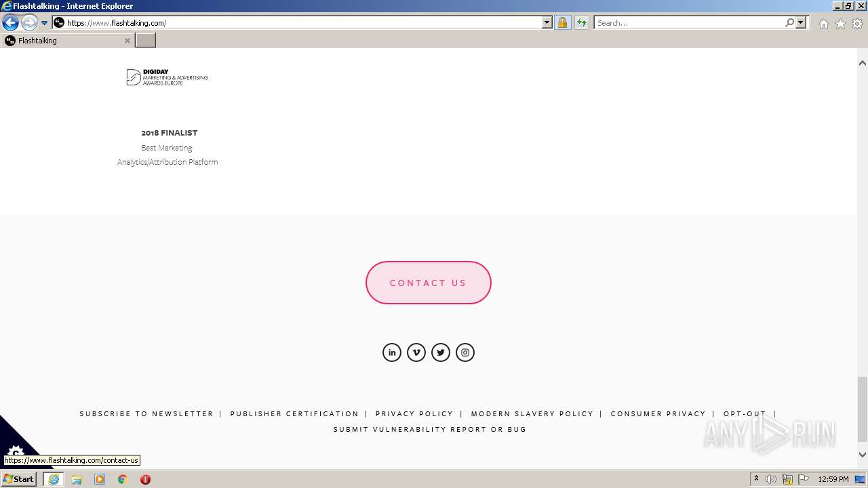
Task: Click the browser Forward arrow button
Action: [x=29, y=23]
